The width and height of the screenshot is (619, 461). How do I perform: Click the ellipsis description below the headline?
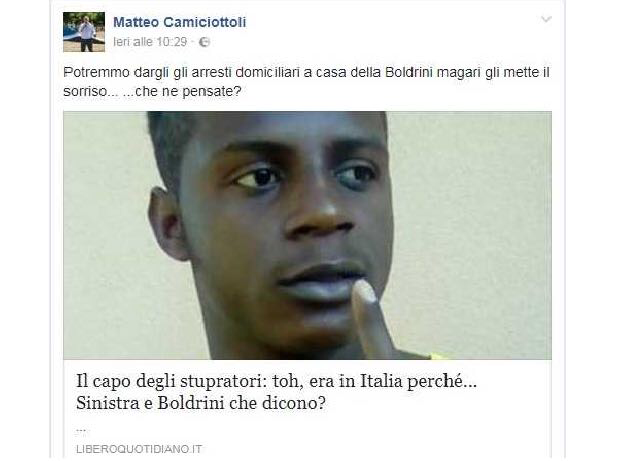(82, 430)
